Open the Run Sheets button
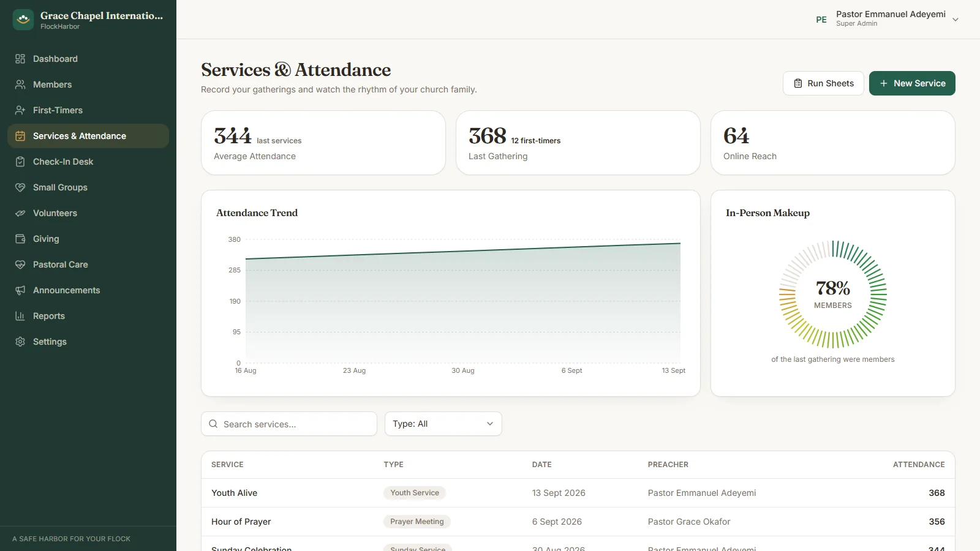Screen dimensions: 980x551 [823, 83]
